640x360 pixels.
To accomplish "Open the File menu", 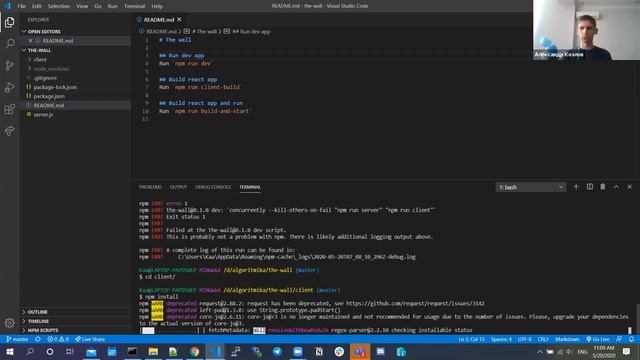I will [21, 6].
